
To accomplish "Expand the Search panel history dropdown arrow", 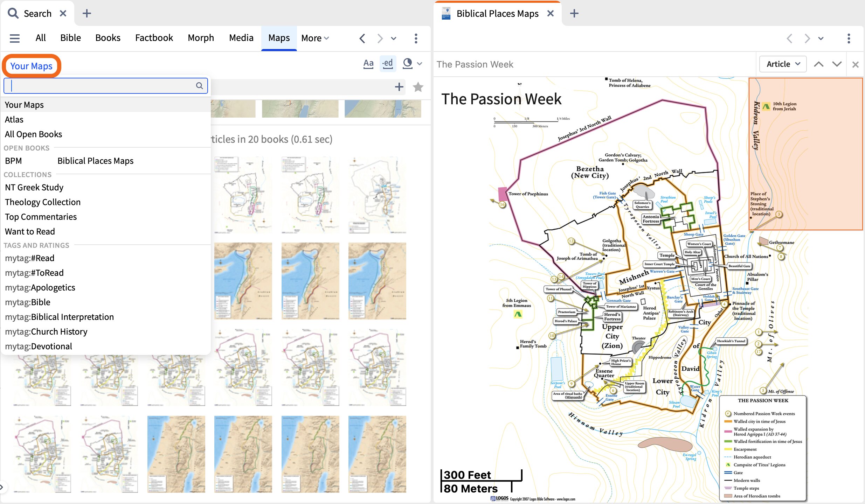I will (394, 38).
